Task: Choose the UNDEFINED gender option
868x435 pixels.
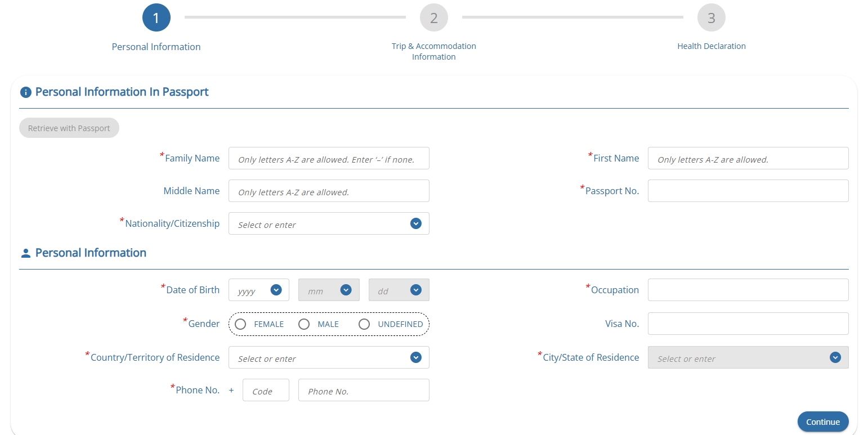Action: (364, 324)
